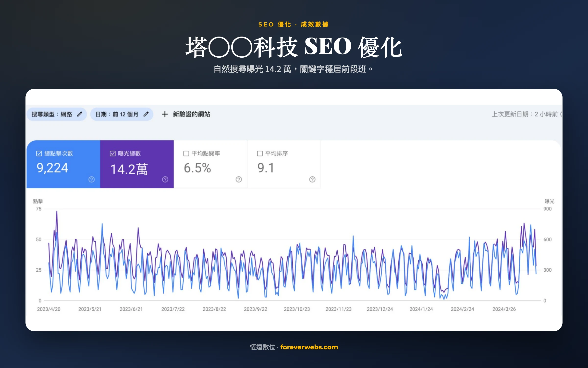This screenshot has height=368, width=588.
Task: Click the 2023/9/22 date axis label
Action: 256,309
